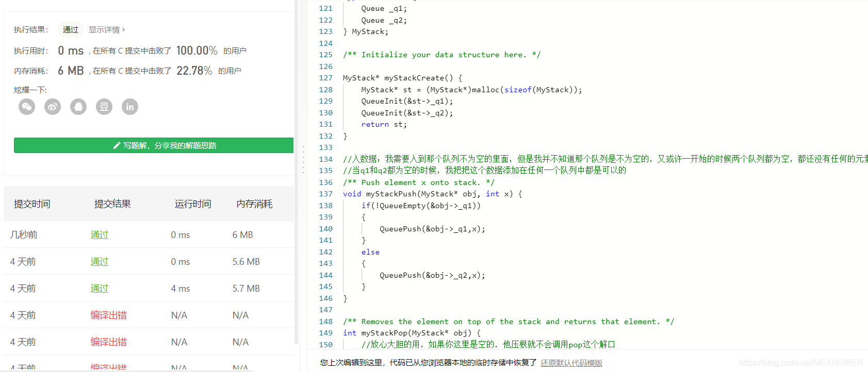The height and width of the screenshot is (372, 868).
Task: Click the 100.00% runtime percentile text
Action: 196,50
